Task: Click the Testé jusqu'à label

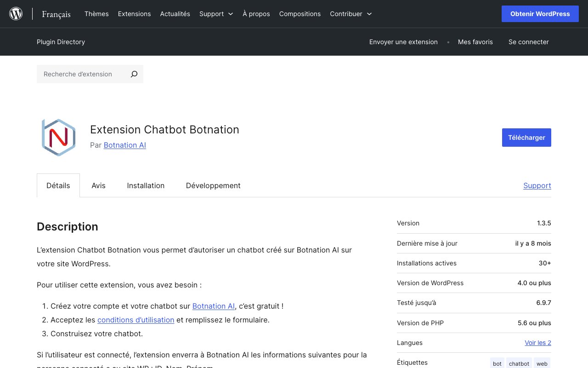Action: coord(417,303)
